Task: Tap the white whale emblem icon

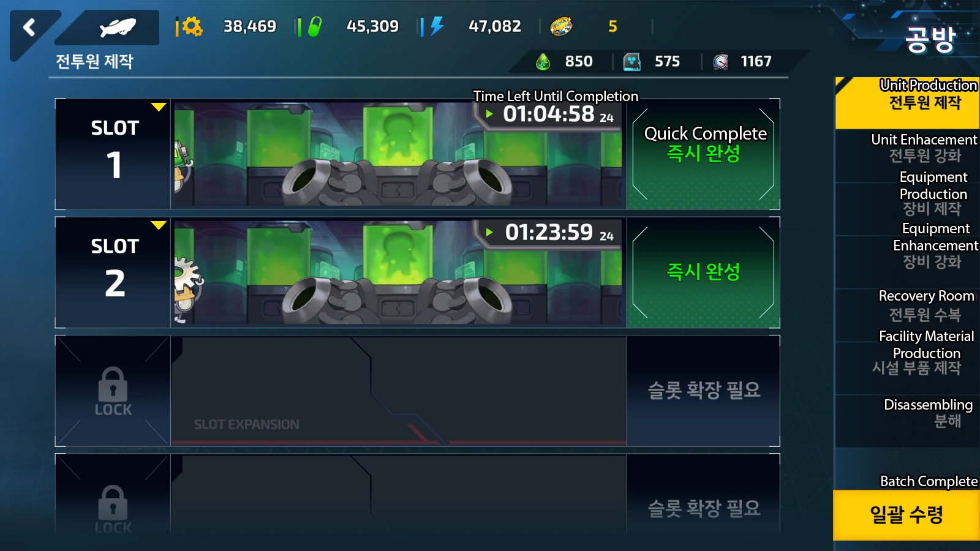Action: click(117, 28)
